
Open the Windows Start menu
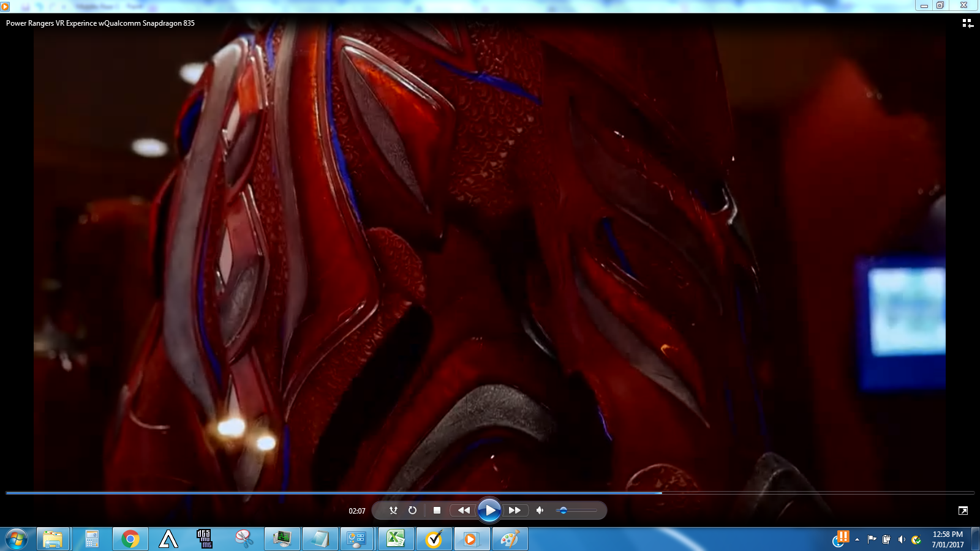pyautogui.click(x=17, y=539)
